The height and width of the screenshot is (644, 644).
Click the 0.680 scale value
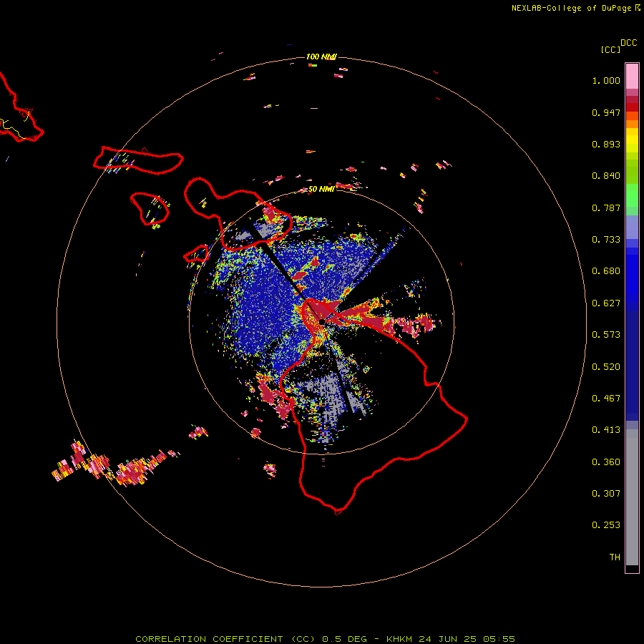(606, 271)
